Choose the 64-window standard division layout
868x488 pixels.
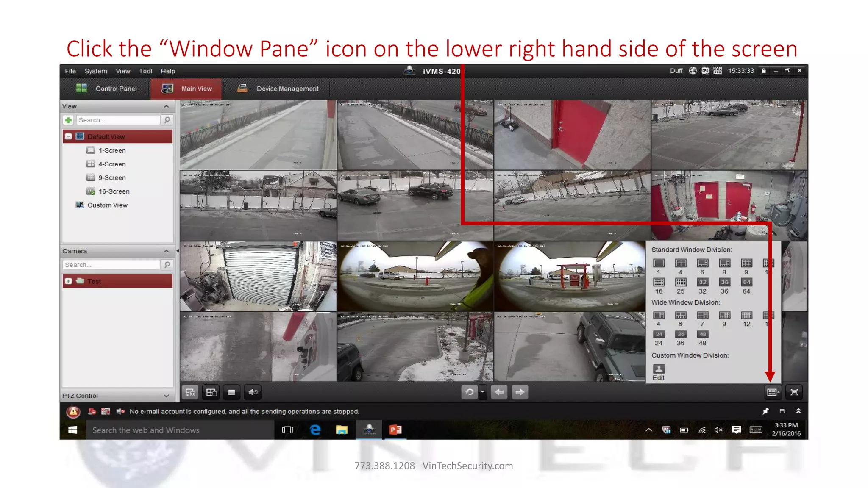[x=746, y=282]
